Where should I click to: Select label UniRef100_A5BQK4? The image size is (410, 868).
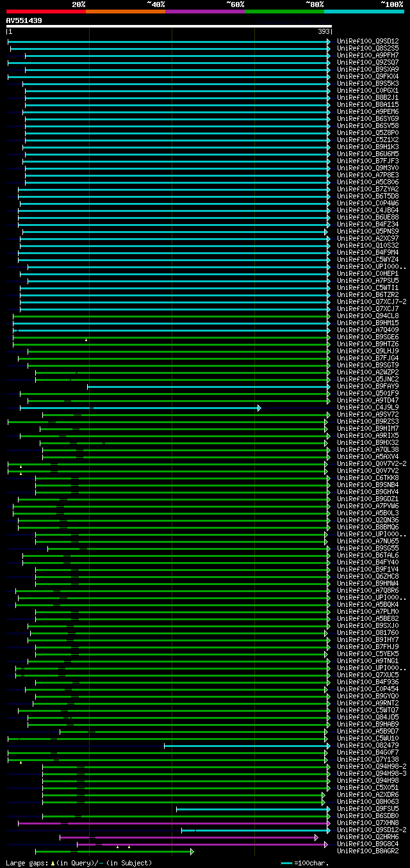click(368, 605)
